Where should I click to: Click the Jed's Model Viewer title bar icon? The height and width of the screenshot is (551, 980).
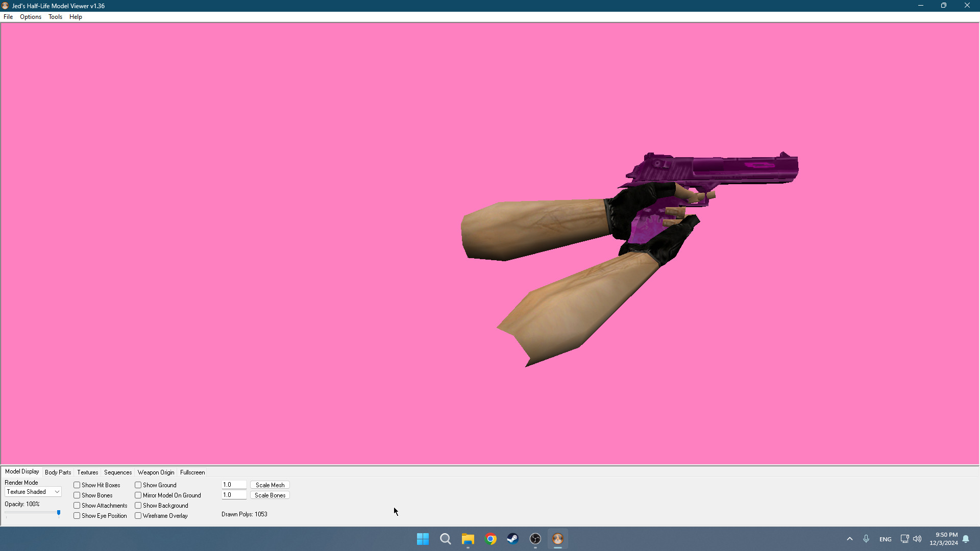click(5, 6)
